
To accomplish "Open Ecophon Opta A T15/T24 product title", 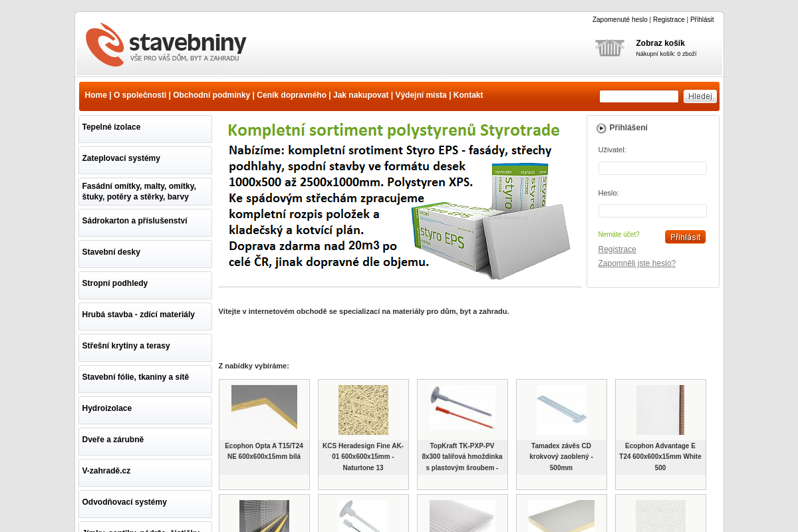I will [264, 452].
